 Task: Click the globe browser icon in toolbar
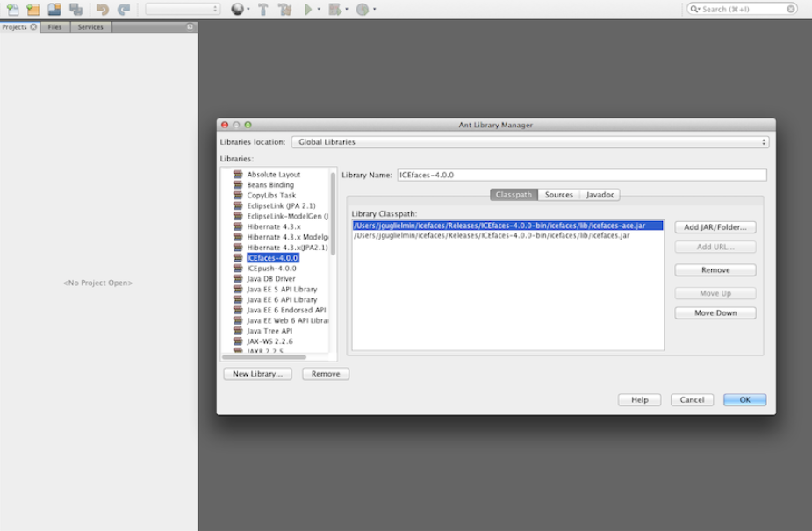237,9
